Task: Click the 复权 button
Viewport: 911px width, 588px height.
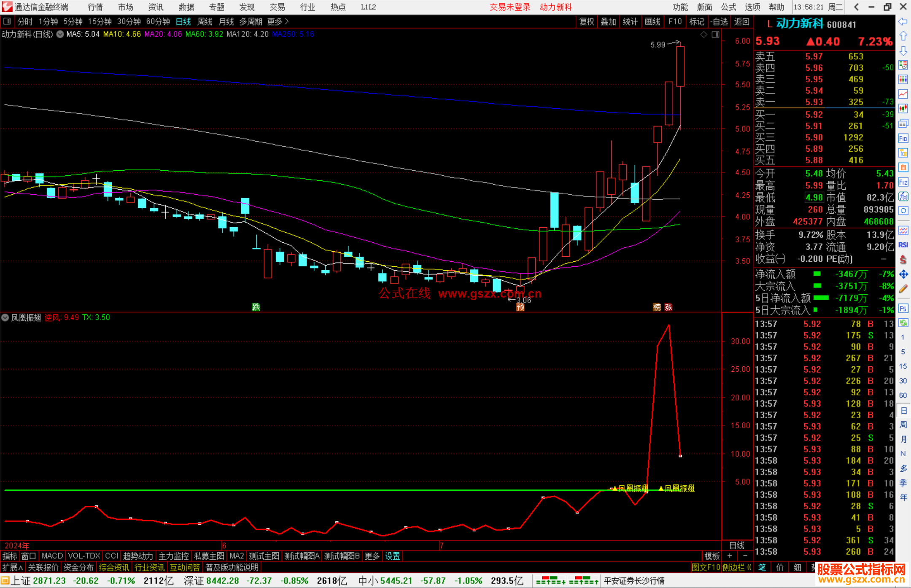Action: pyautogui.click(x=586, y=21)
